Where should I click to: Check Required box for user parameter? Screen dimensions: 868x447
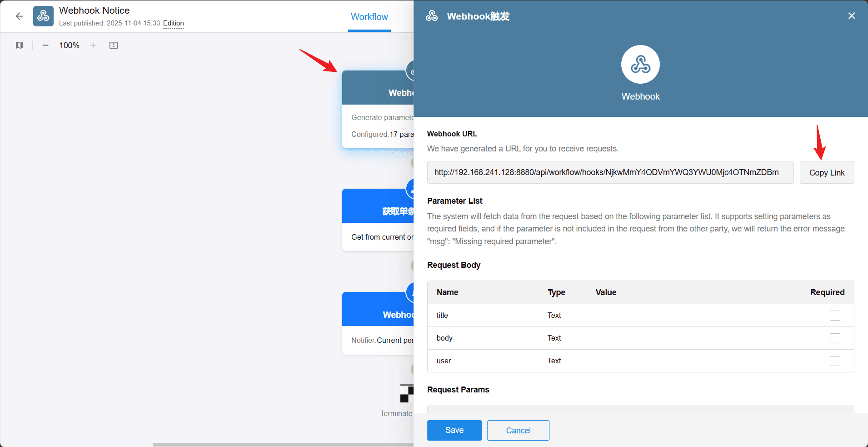click(x=834, y=361)
